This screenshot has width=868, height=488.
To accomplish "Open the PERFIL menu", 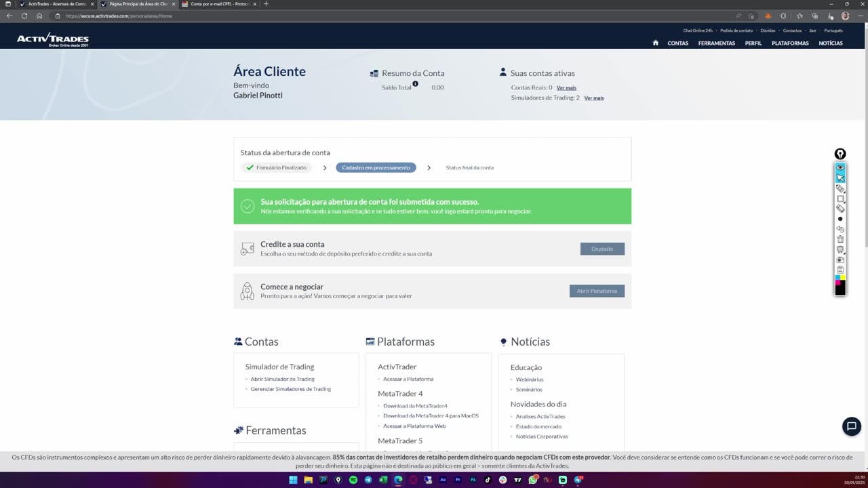I will pos(753,43).
